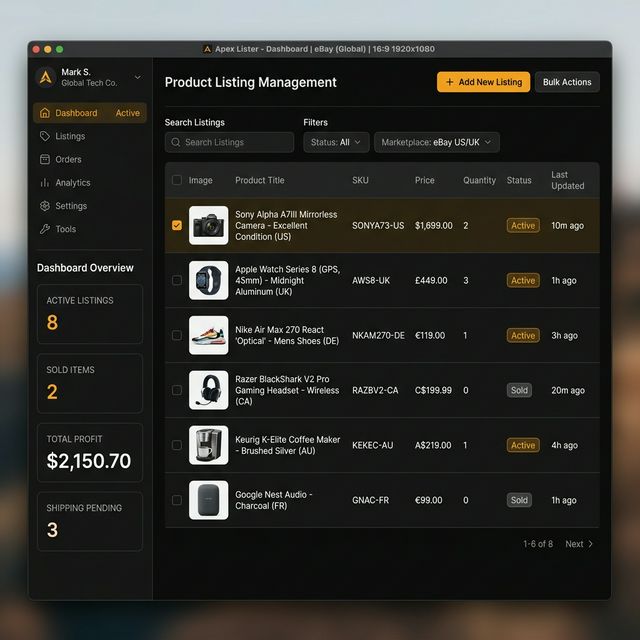Viewport: 640px width, 640px height.
Task: Check the Nike Air Max 270 row checkbox
Action: [177, 336]
